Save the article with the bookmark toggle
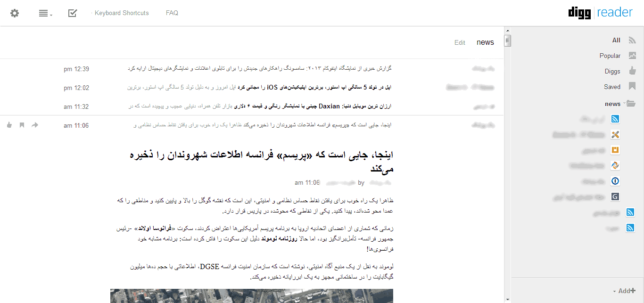 click(22, 125)
